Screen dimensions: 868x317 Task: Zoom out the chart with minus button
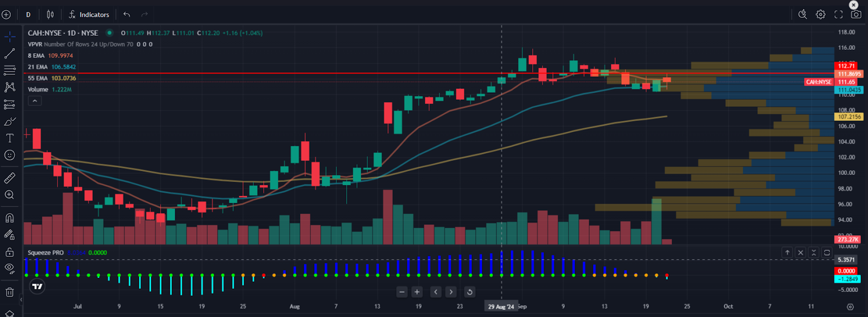pyautogui.click(x=402, y=292)
